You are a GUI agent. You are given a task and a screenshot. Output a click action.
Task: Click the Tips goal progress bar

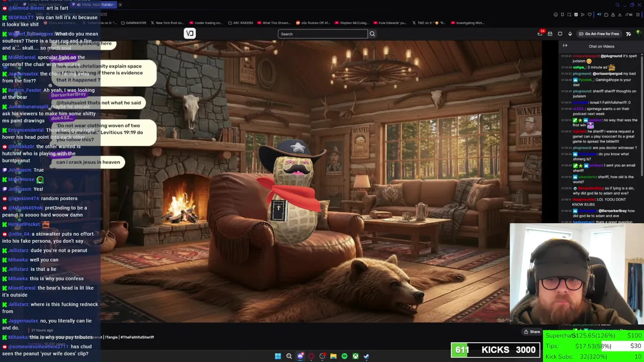(x=594, y=346)
